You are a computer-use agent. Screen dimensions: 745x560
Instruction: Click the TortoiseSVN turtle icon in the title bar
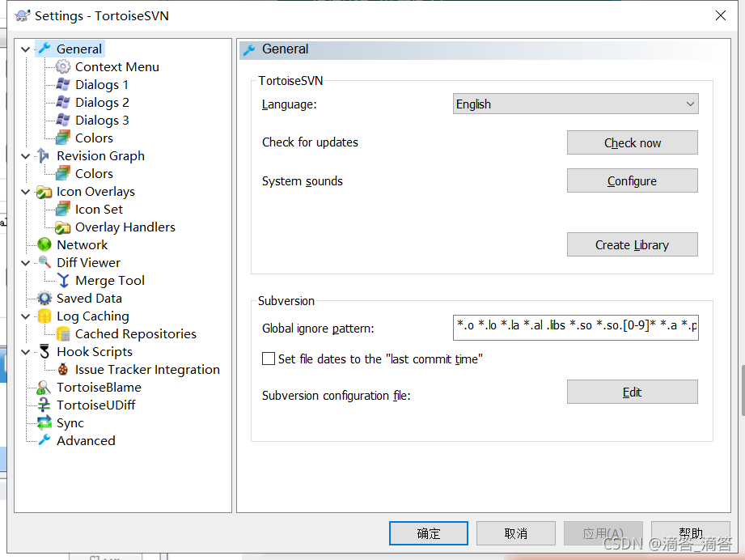point(23,15)
